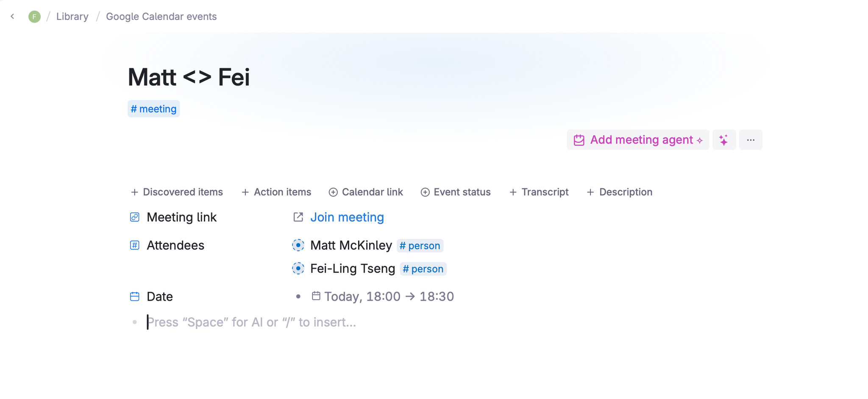Click Add meeting agent button
This screenshot has width=868, height=399.
pos(638,140)
